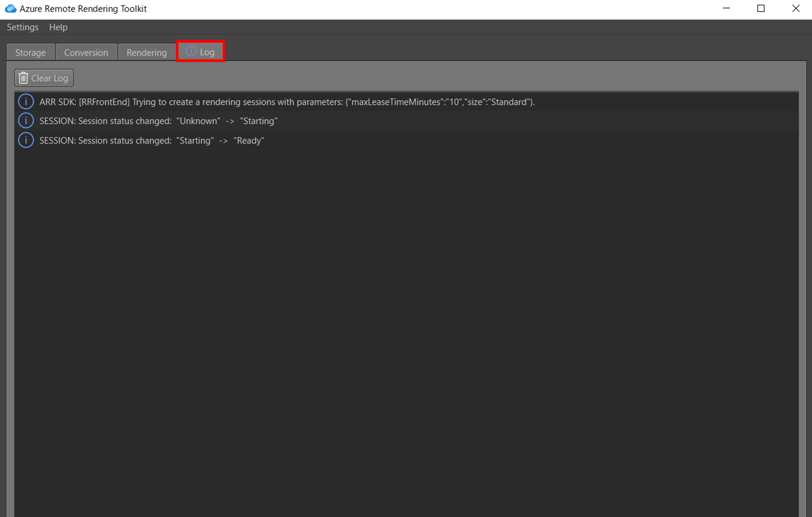Switch to the Conversion tab
812x517 pixels.
coord(86,52)
